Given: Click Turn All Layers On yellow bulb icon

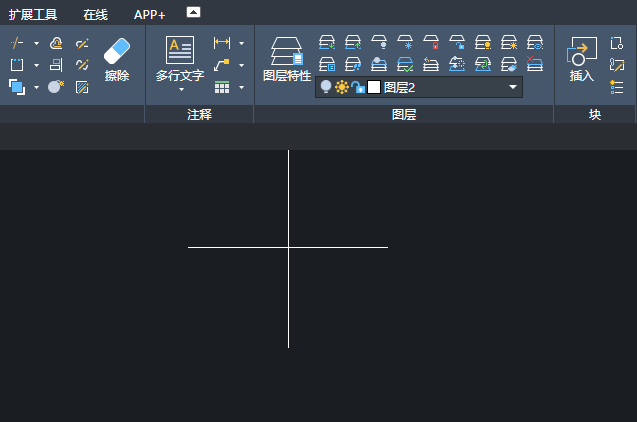Looking at the screenshot, I should [483, 42].
